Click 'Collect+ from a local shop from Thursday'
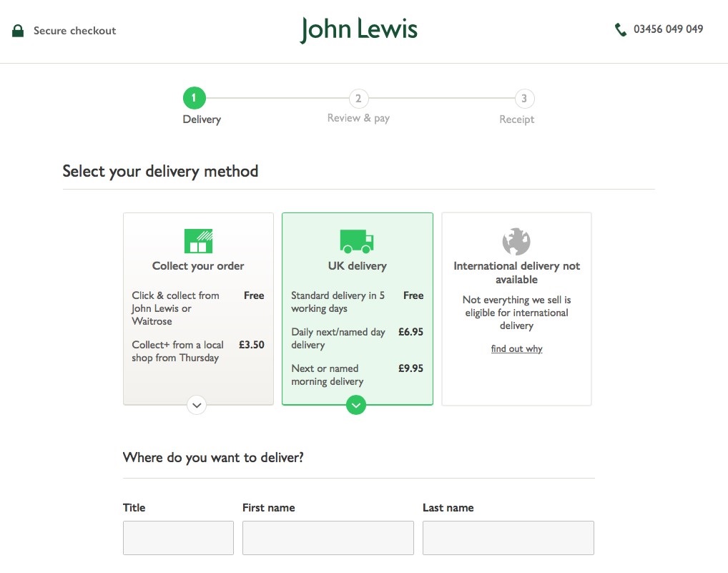The image size is (728, 573). tap(178, 351)
